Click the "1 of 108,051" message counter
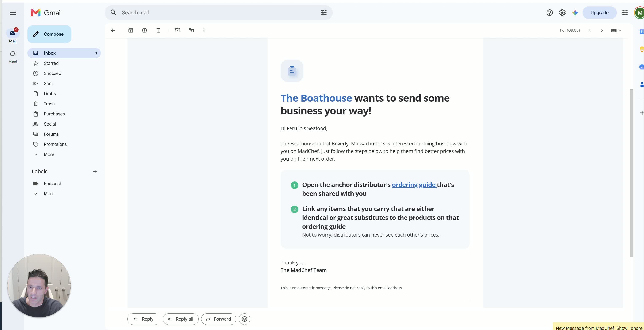The height and width of the screenshot is (330, 644). [x=570, y=30]
